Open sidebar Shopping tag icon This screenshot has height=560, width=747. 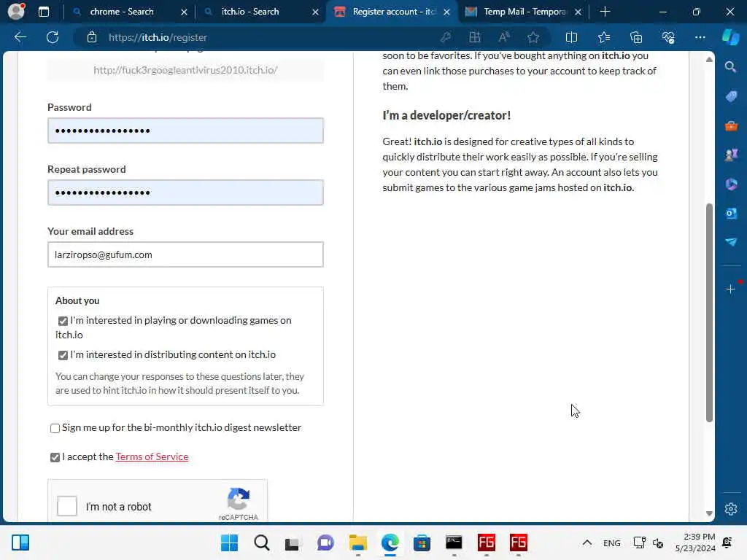(731, 96)
